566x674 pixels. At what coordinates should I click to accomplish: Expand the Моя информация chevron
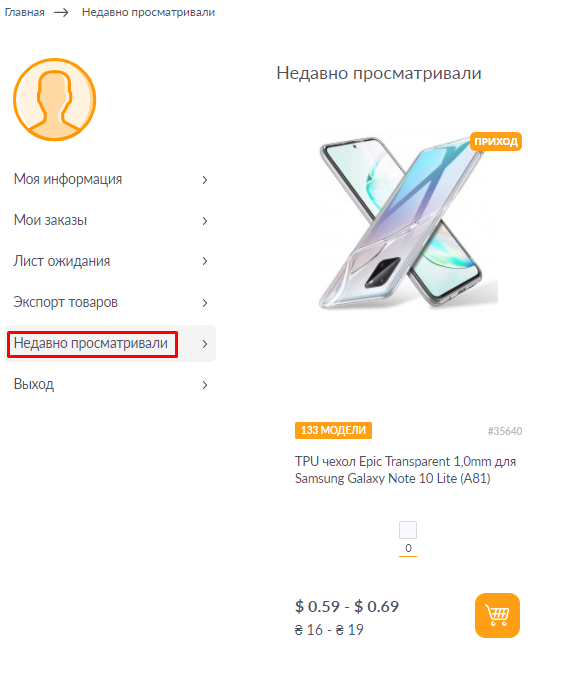[205, 180]
